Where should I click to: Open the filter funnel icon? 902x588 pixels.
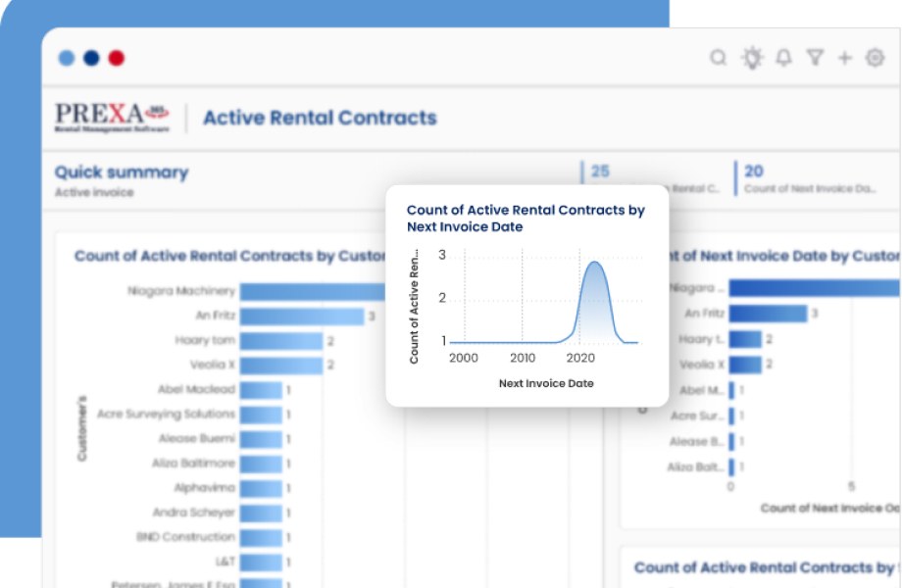(x=815, y=58)
